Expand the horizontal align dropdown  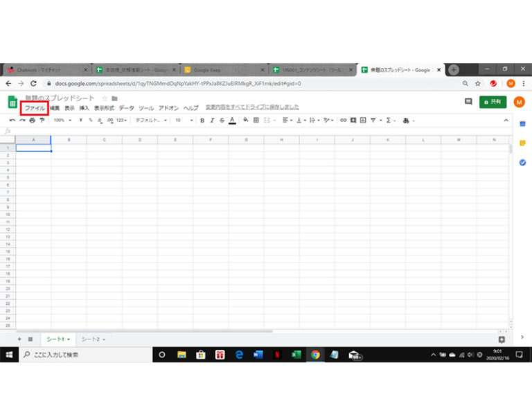pyautogui.click(x=287, y=120)
